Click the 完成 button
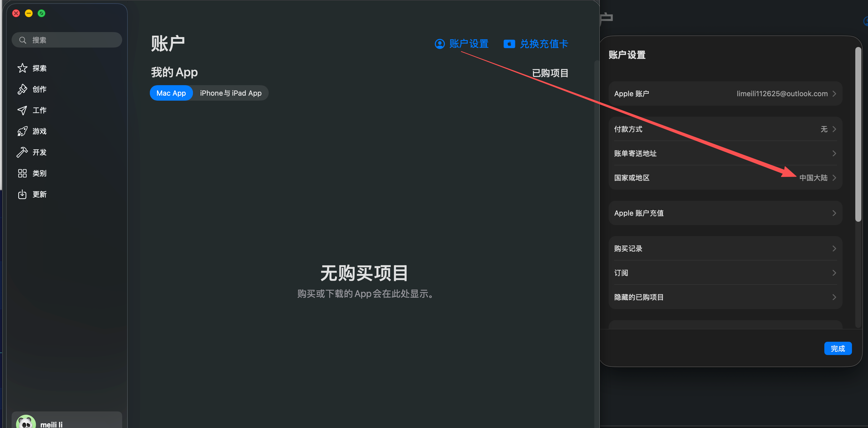This screenshot has height=428, width=868. (838, 348)
